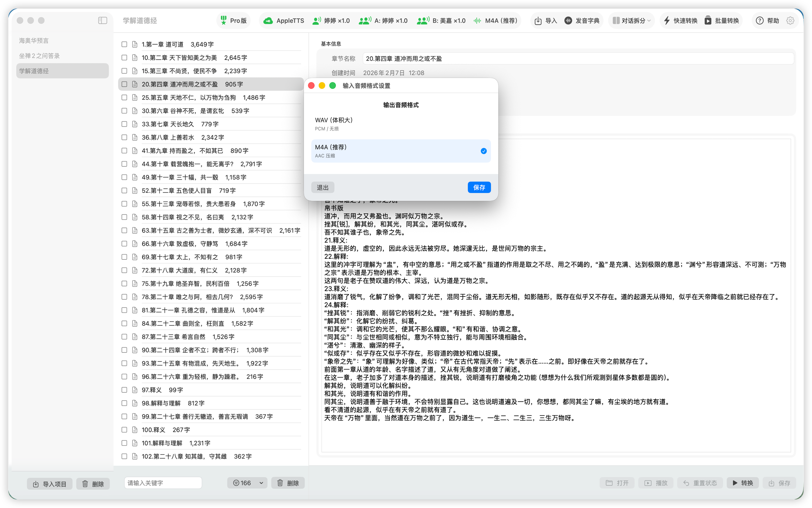Screen dimensions: 812x508
Task: Open chapter 93.第二十五章 有物混成
Action: click(211, 364)
